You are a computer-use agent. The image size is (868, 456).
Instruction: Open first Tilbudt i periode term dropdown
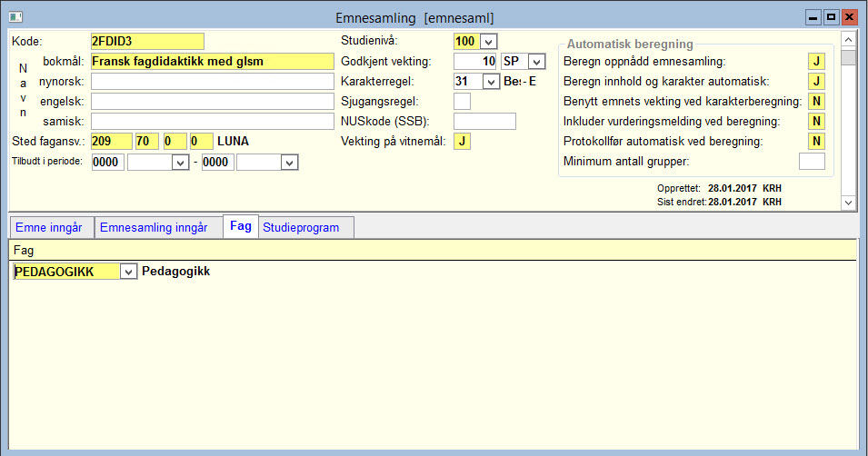click(x=181, y=163)
